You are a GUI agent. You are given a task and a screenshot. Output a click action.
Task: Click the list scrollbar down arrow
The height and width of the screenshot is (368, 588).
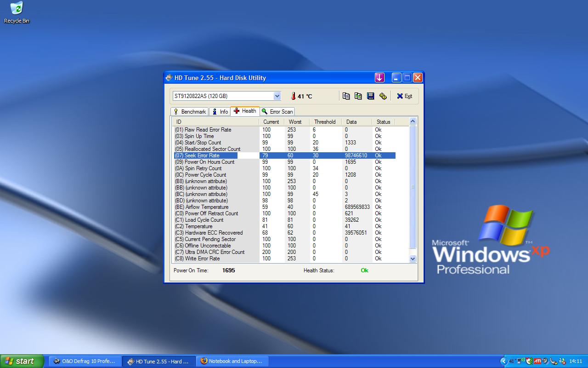[413, 259]
